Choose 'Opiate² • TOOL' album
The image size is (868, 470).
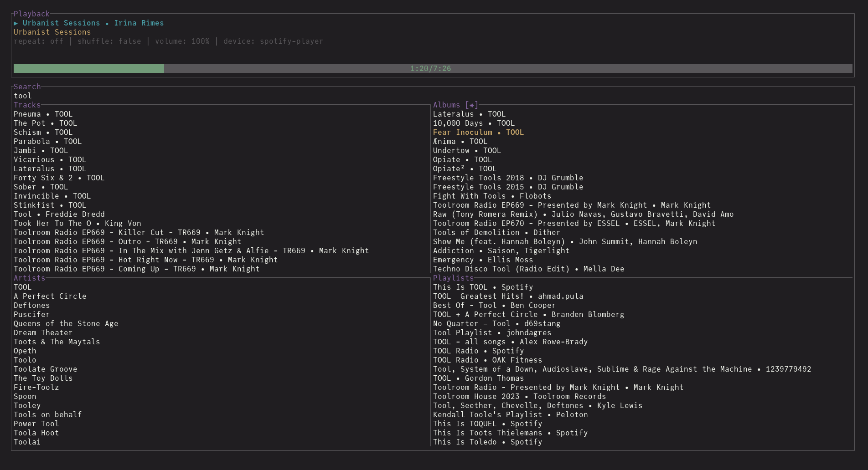click(465, 169)
